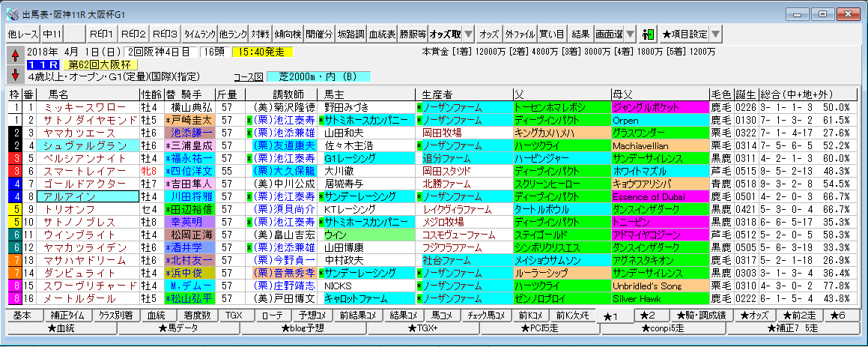Select the R印2 button

133,34
